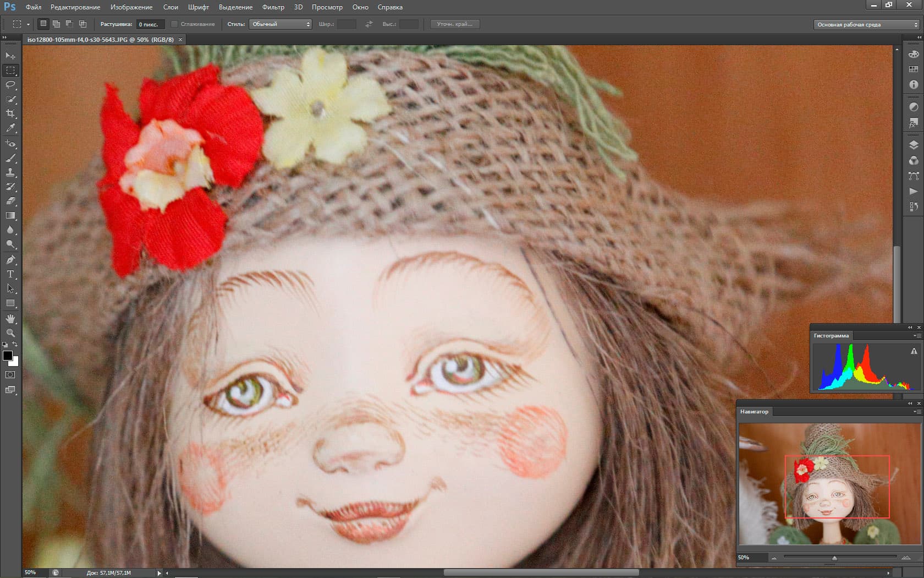Select the Hand tool

point(10,319)
